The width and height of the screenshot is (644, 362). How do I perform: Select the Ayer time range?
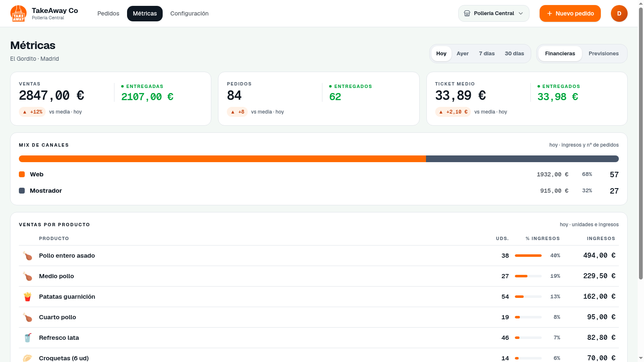(462, 54)
